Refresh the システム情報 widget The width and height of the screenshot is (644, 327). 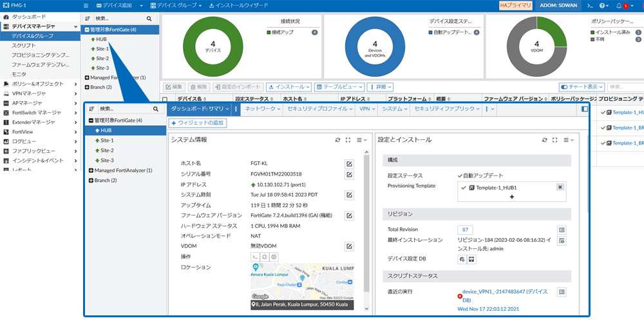tap(337, 140)
